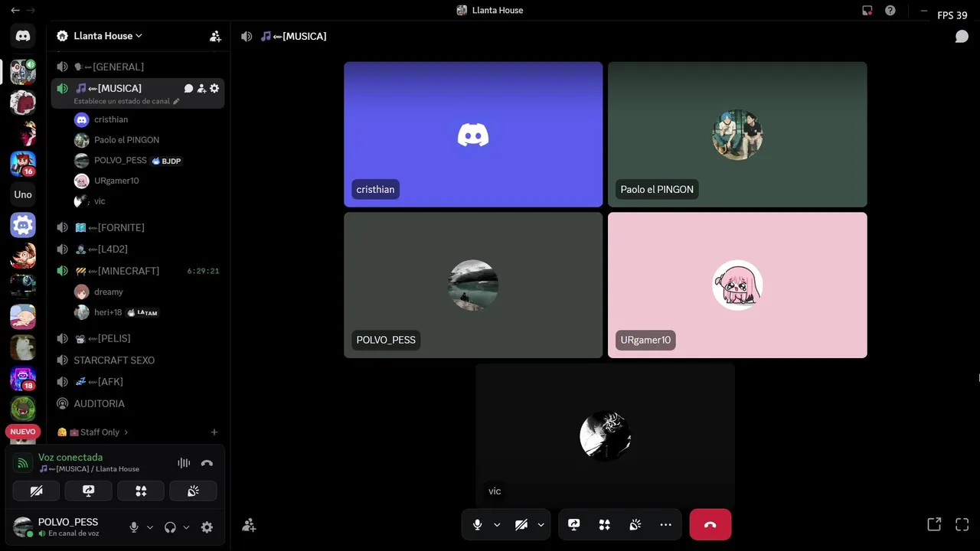Deafen headphones in user panel
Screen dimensions: 980x551
tap(170, 527)
